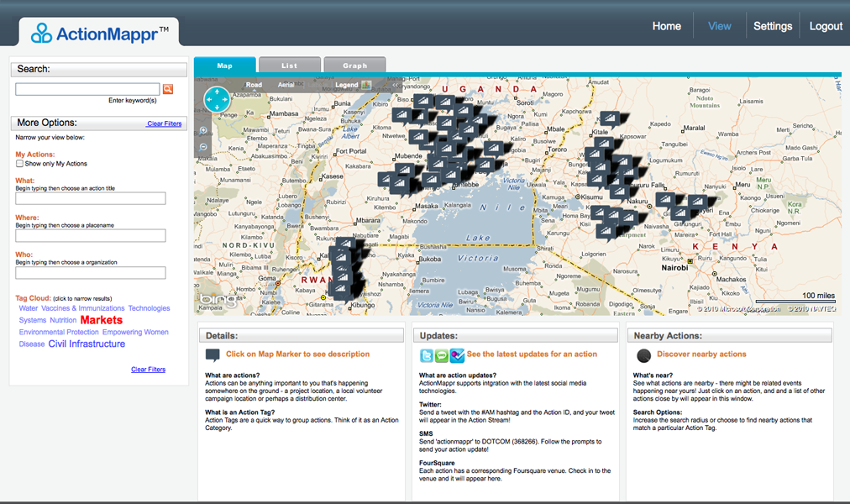Click Clear Filters beside More Options
850x504 pixels.
[165, 123]
